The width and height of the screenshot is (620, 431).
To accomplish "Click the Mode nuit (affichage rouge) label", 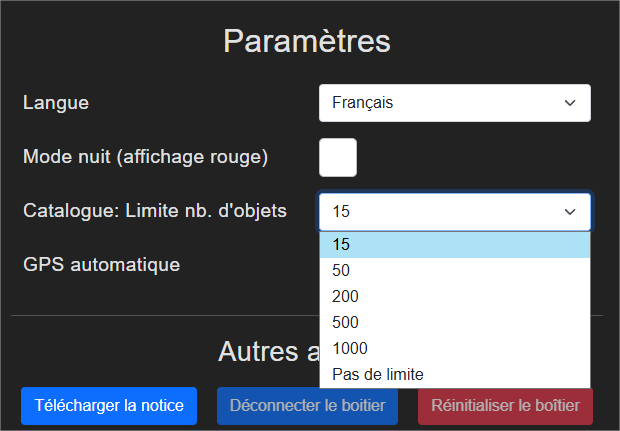I will tap(145, 157).
